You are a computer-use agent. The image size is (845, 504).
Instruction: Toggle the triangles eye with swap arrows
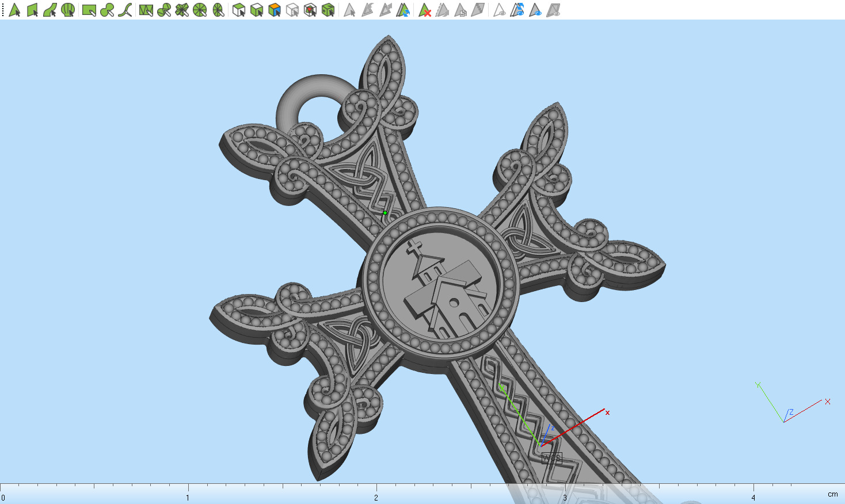tap(517, 10)
